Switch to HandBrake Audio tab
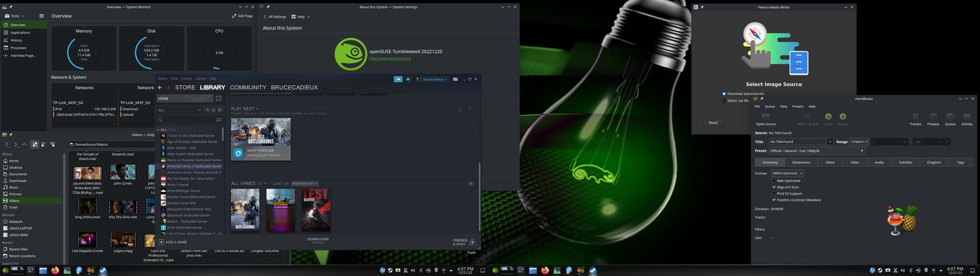980x276 pixels. pyautogui.click(x=879, y=162)
